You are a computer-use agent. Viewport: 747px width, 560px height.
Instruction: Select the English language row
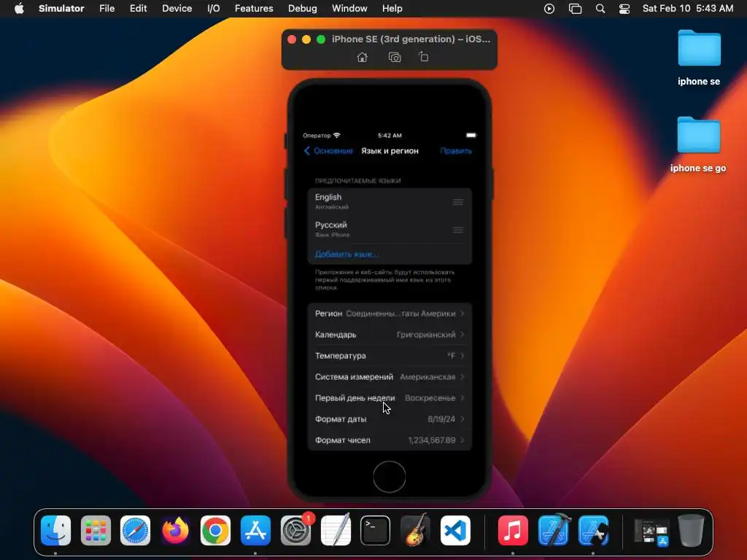[x=390, y=201]
